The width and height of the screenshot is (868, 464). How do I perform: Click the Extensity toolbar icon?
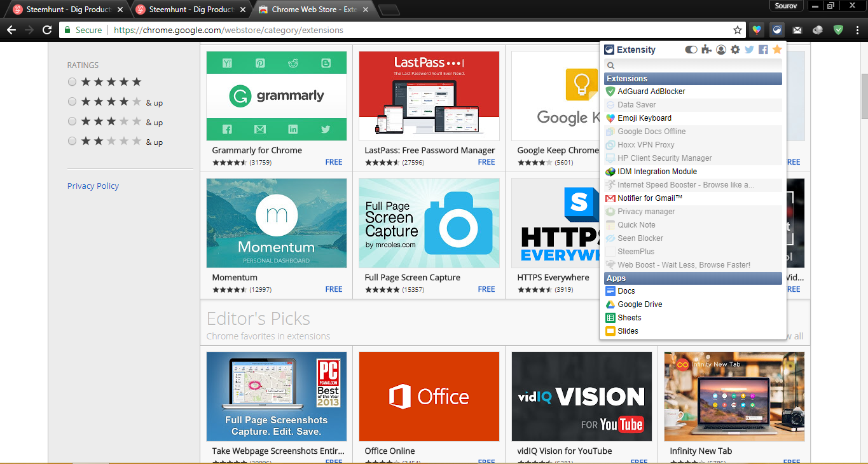tap(776, 30)
